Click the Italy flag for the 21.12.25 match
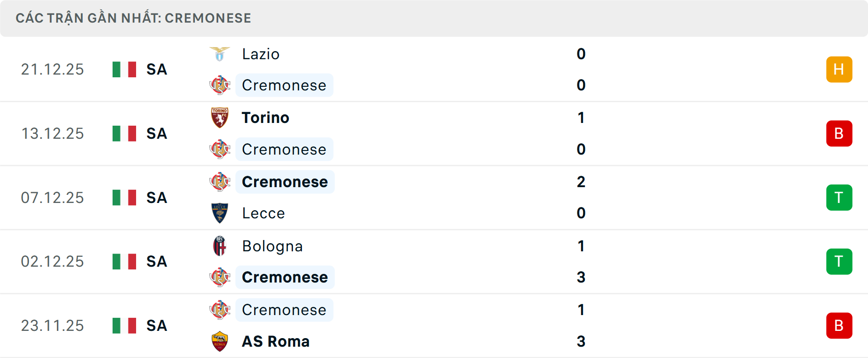This screenshot has width=868, height=358. (x=124, y=69)
